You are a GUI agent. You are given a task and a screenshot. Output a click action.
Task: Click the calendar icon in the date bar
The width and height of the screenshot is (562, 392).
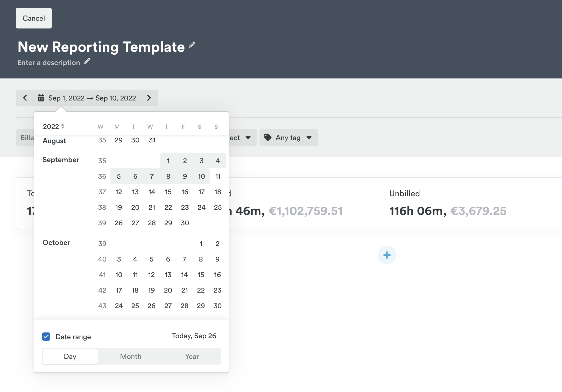pyautogui.click(x=41, y=98)
